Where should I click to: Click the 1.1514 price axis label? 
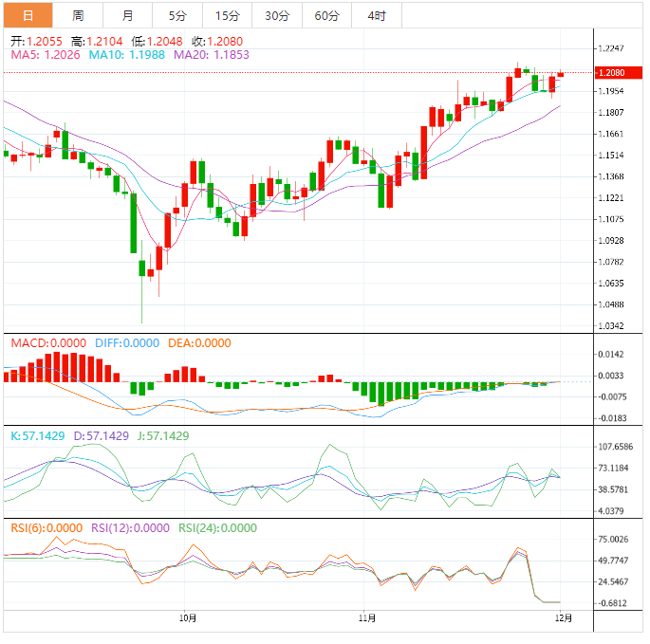[610, 155]
